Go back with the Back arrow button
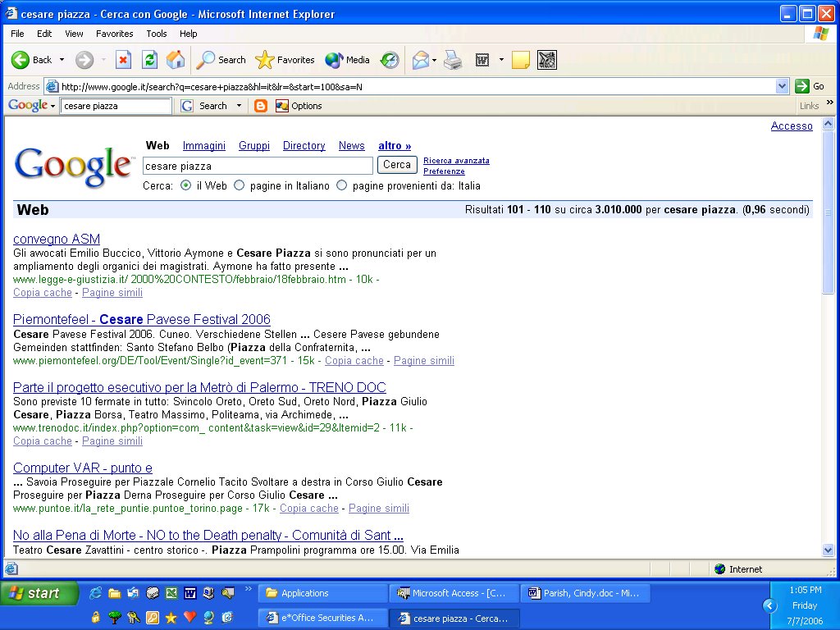840x630 pixels. tap(32, 60)
